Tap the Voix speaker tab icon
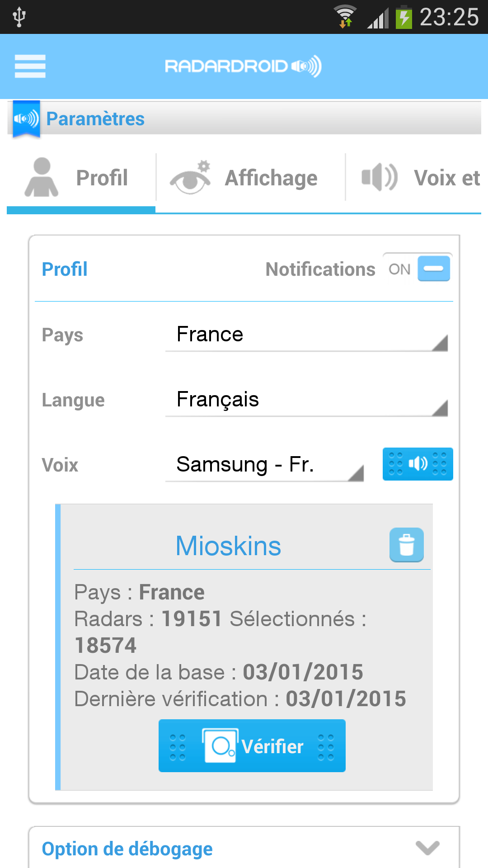Screen dimensions: 488x868 pos(380,178)
